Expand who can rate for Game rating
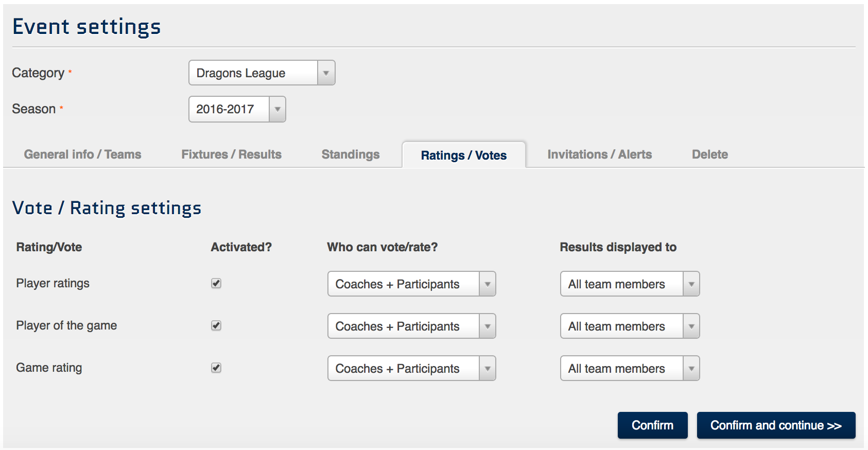Viewport: 868px width, 450px height. coord(411,369)
